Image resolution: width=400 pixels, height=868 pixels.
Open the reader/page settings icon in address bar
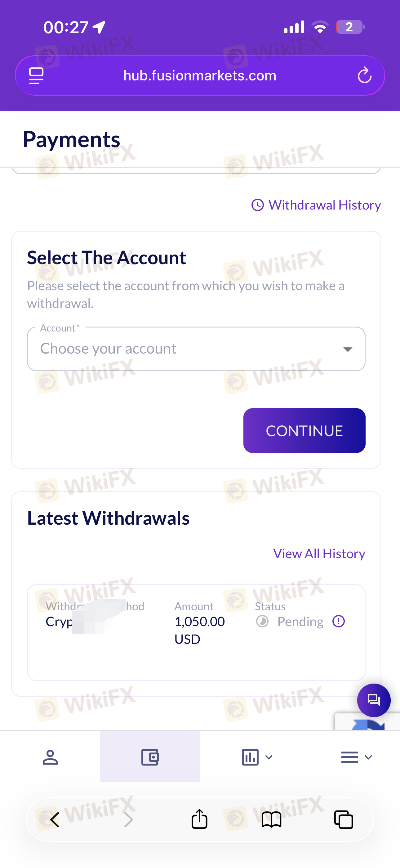pos(36,76)
